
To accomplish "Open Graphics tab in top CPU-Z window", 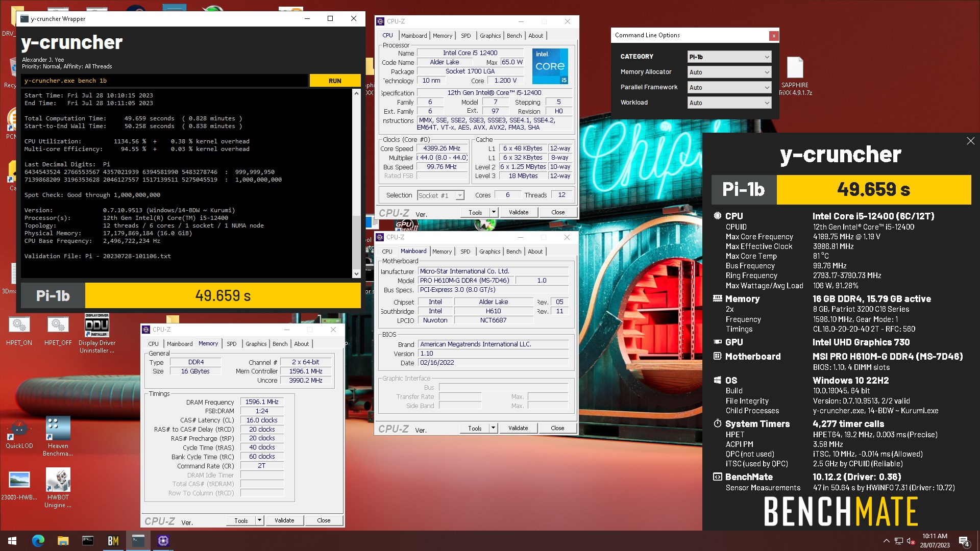I will coord(490,36).
